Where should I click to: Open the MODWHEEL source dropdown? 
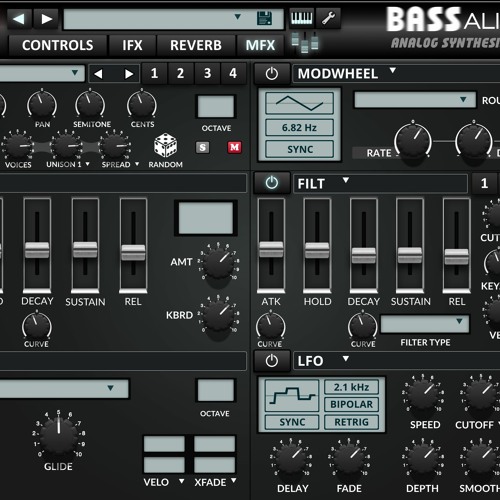click(392, 70)
